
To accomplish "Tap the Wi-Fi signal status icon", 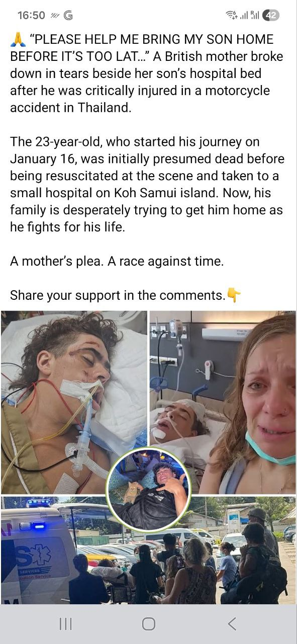I will 232,15.
